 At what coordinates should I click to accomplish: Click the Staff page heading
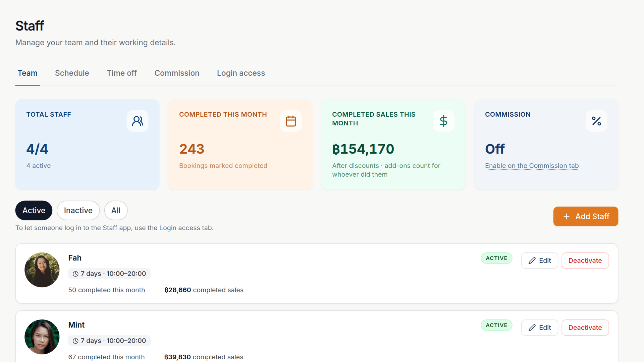click(30, 26)
